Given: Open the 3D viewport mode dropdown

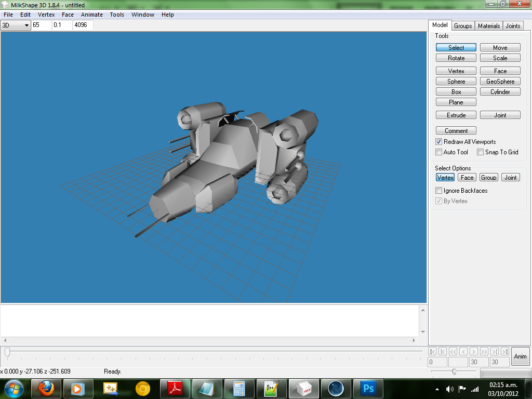Looking at the screenshot, I should [x=16, y=25].
